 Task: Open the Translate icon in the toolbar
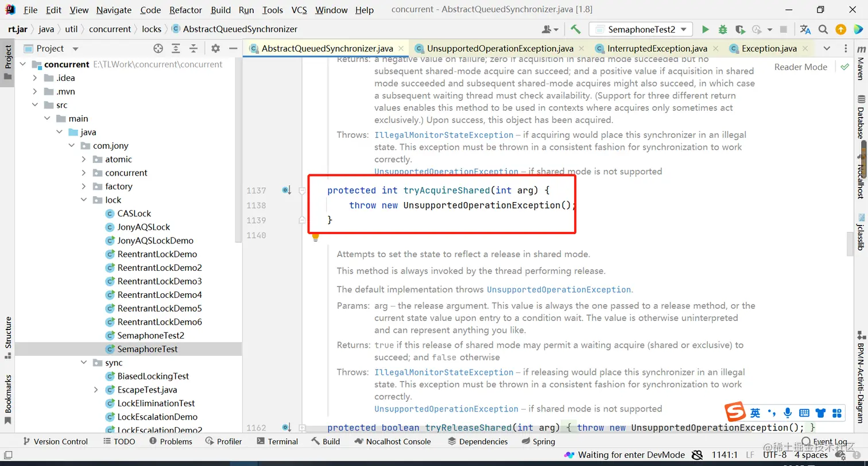805,29
